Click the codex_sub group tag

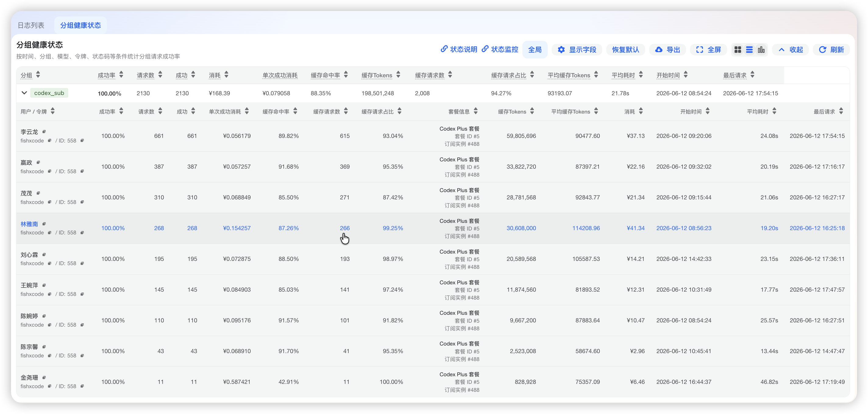click(49, 93)
